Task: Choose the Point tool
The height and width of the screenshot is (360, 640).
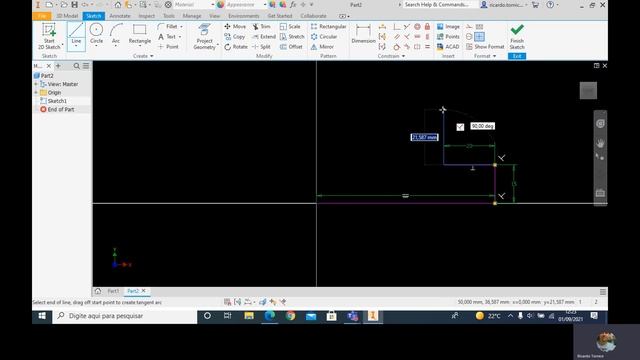Action: tap(168, 47)
